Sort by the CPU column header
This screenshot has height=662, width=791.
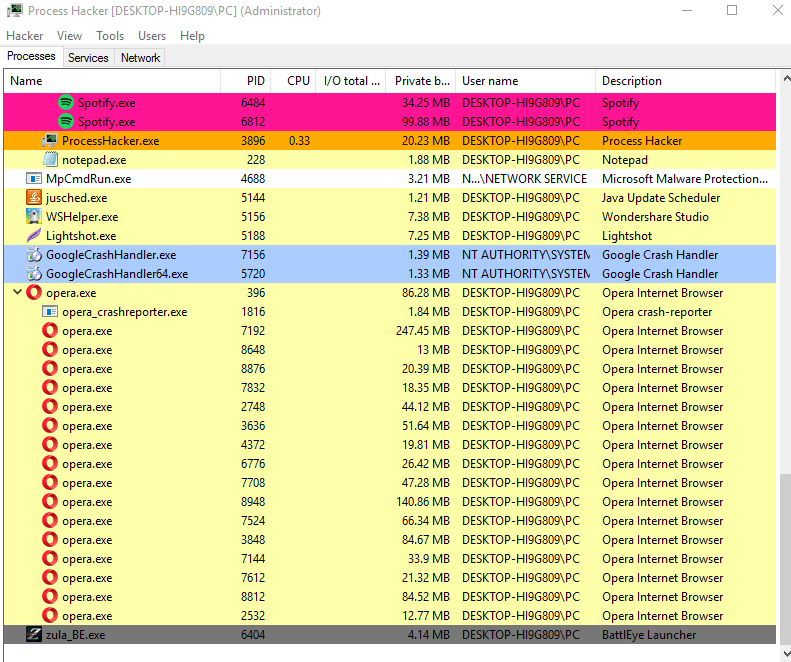tap(294, 81)
